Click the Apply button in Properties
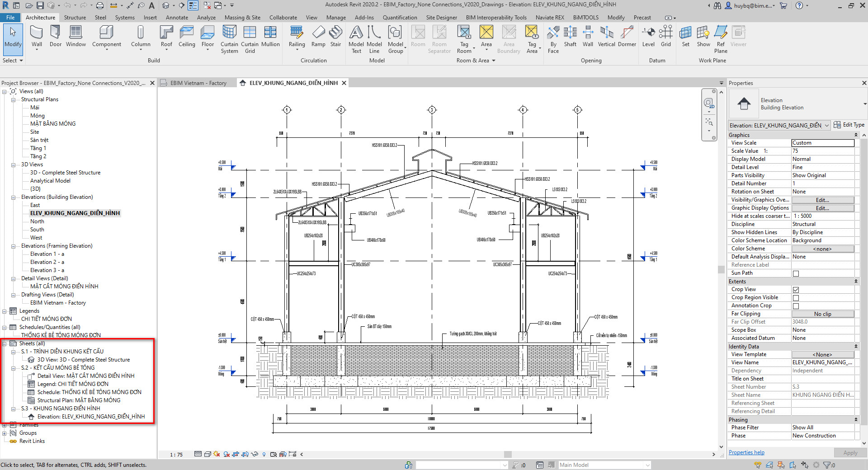Image resolution: width=868 pixels, height=470 pixels. [850, 452]
